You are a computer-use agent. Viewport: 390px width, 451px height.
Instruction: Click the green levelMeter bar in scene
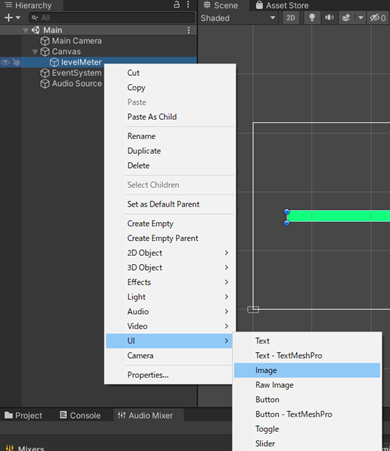click(338, 216)
